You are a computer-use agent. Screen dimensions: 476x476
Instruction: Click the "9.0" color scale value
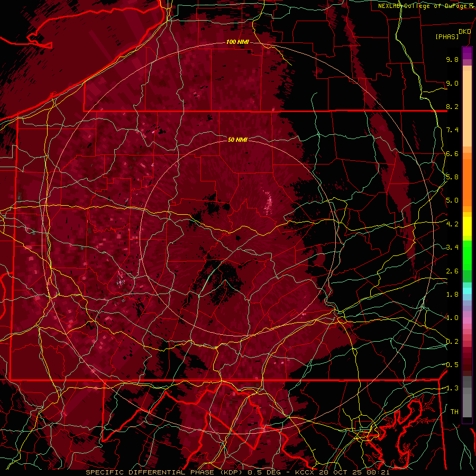click(452, 83)
